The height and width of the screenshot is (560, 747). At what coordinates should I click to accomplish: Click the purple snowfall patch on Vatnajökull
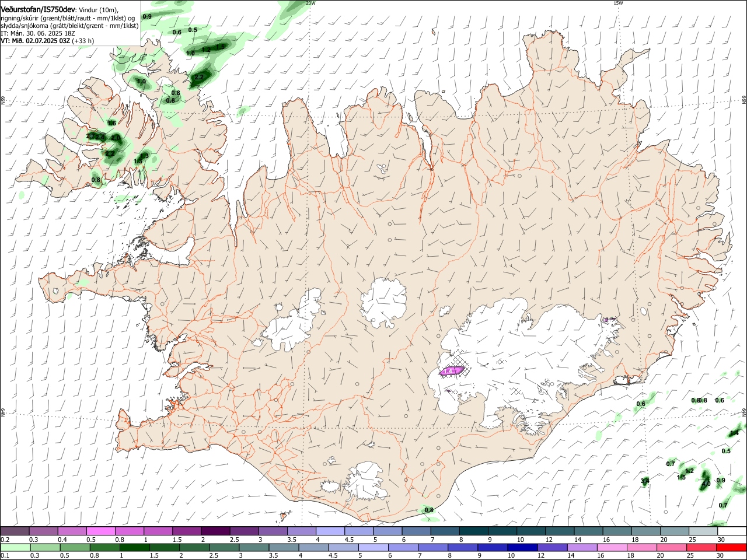click(x=451, y=370)
